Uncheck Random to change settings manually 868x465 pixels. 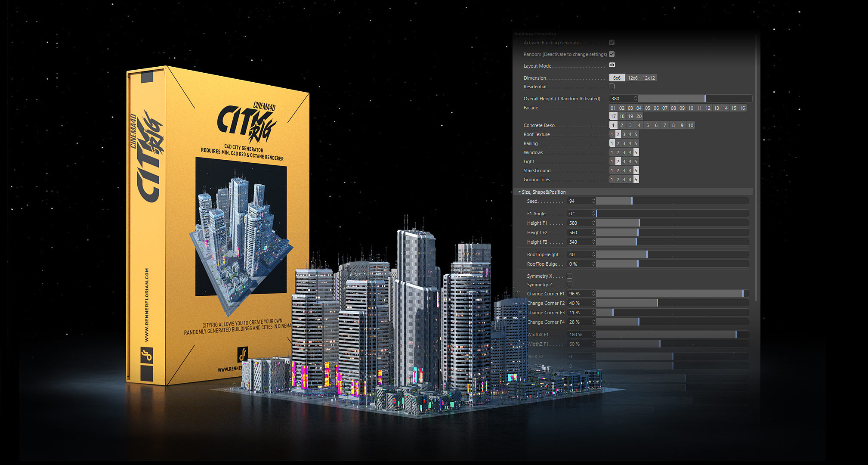[x=612, y=54]
